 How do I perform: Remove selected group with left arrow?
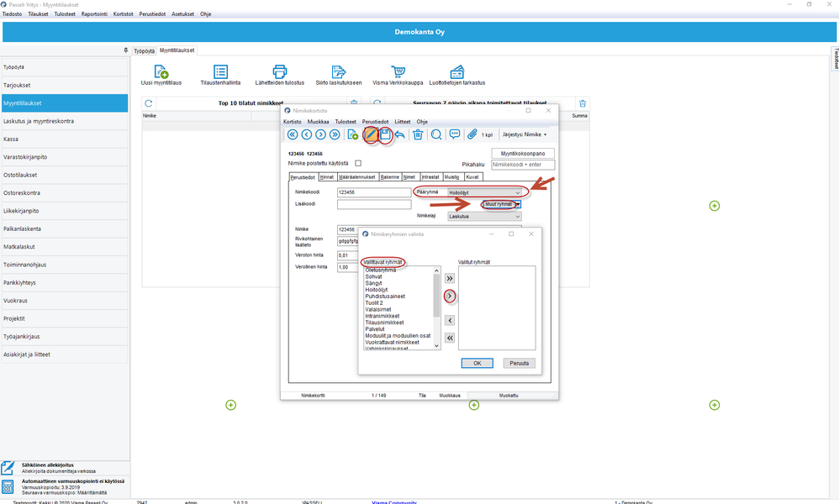[450, 320]
